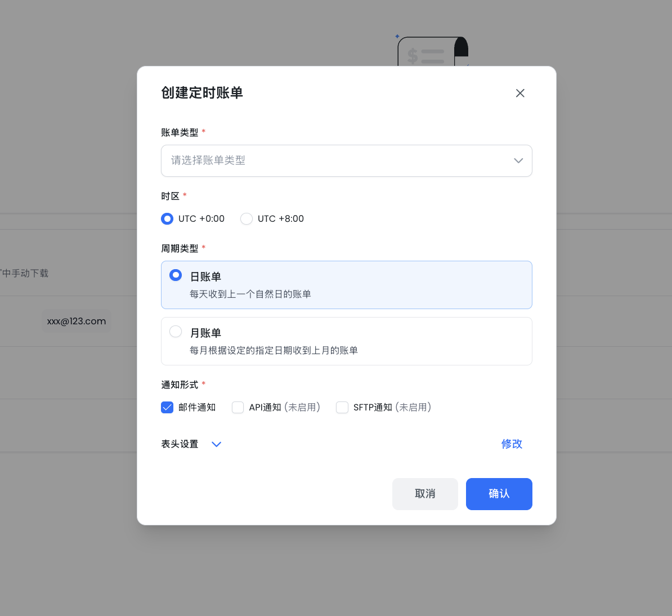Viewport: 672px width, 616px height.
Task: Choose the UTC +8:00 timezone option
Action: (x=247, y=219)
